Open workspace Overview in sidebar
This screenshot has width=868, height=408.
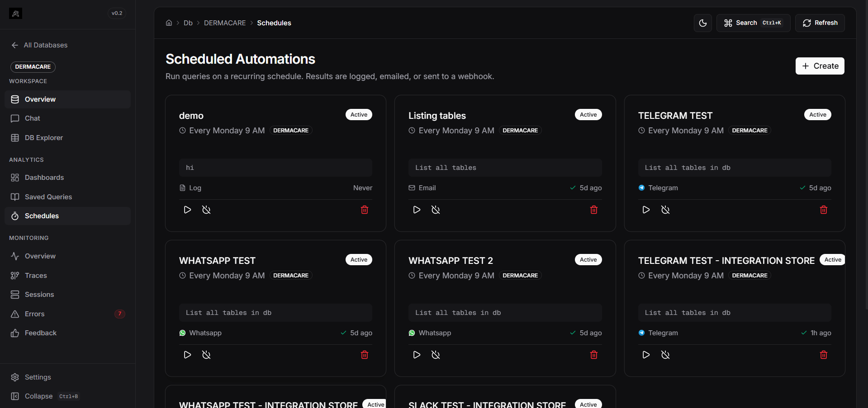tap(67, 99)
